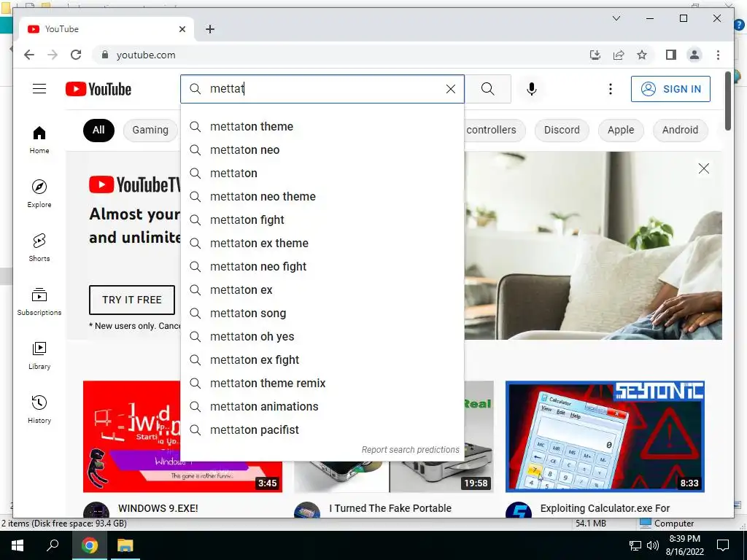747x560 pixels.
Task: Click the page vertical scrollbar thumb
Action: tap(727, 101)
